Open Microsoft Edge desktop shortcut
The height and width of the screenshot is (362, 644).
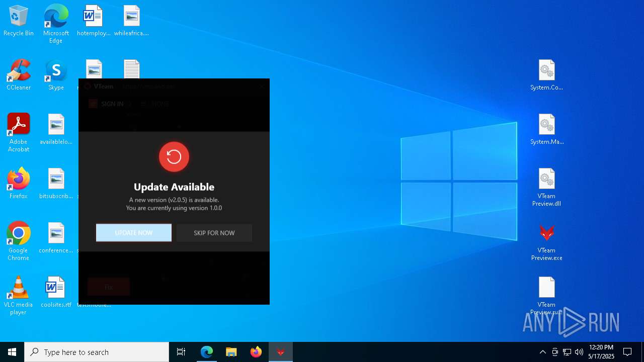[56, 24]
